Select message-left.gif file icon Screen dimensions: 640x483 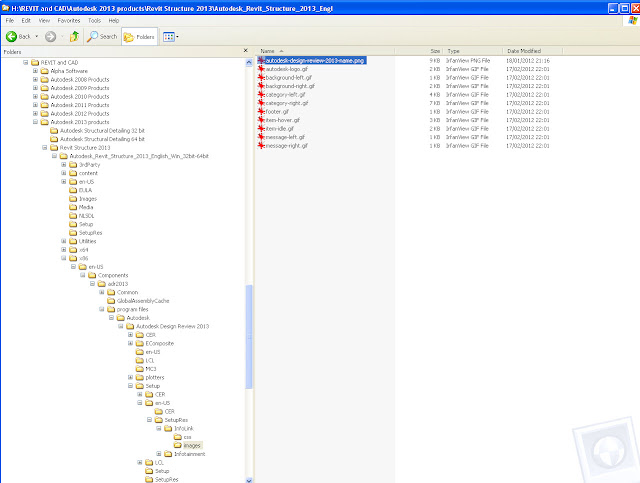click(261, 137)
